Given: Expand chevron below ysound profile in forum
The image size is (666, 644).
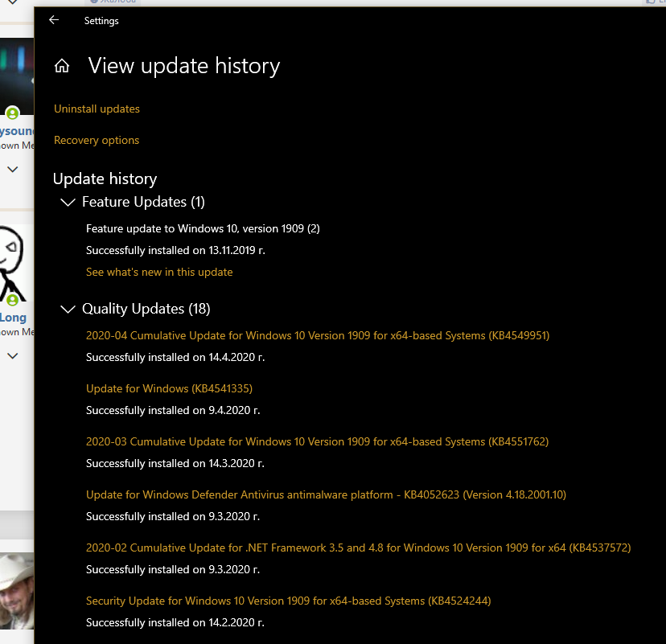Looking at the screenshot, I should pyautogui.click(x=13, y=170).
